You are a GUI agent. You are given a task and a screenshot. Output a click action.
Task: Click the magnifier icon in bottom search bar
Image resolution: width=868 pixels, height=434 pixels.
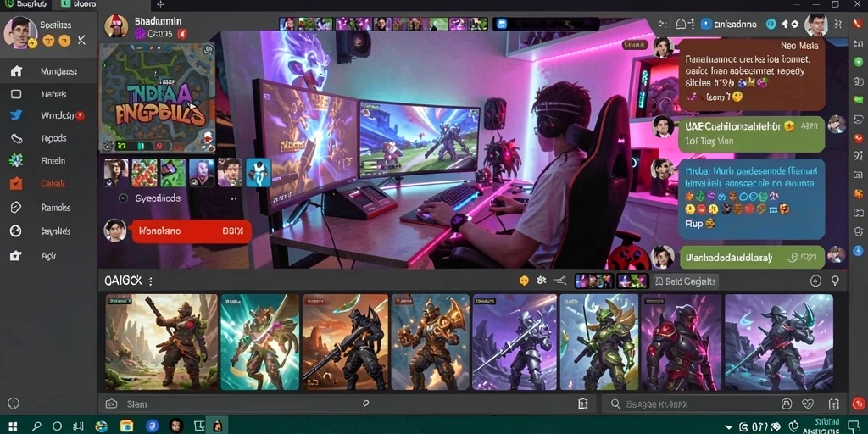point(615,404)
